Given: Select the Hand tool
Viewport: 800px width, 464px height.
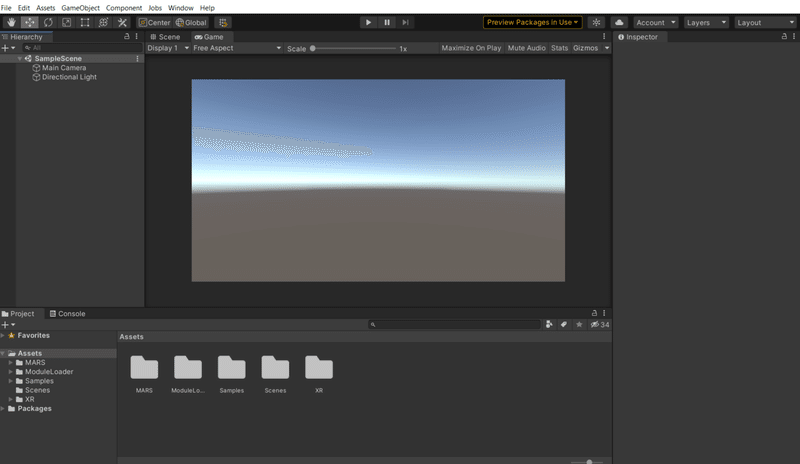Looking at the screenshot, I should (11, 22).
